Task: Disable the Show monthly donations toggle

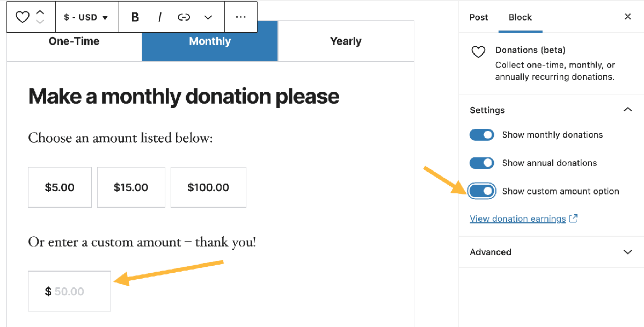Action: pos(481,135)
